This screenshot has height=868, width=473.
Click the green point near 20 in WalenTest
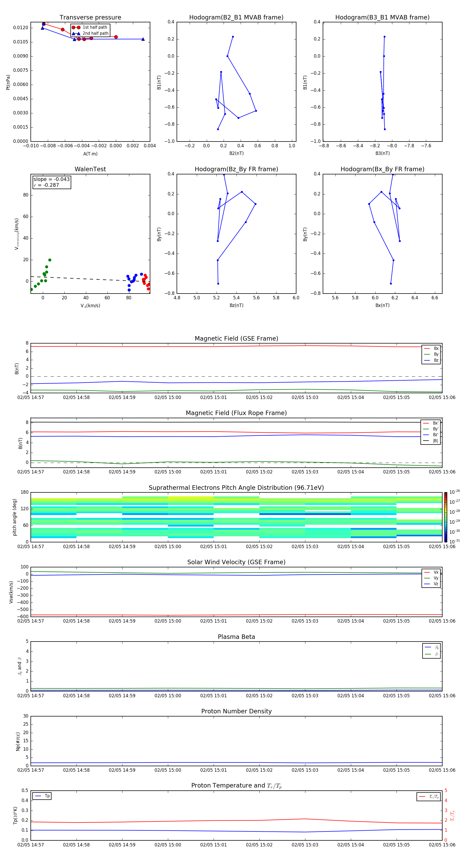(50, 260)
